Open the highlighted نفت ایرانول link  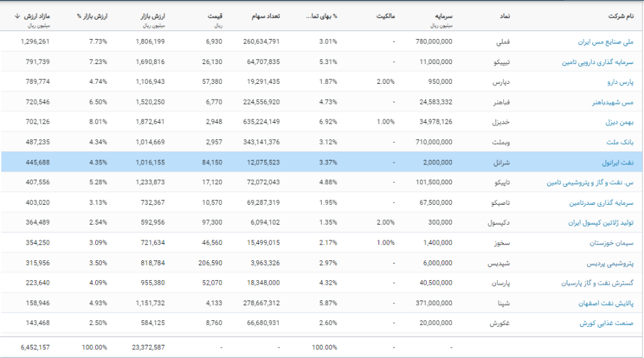point(617,162)
